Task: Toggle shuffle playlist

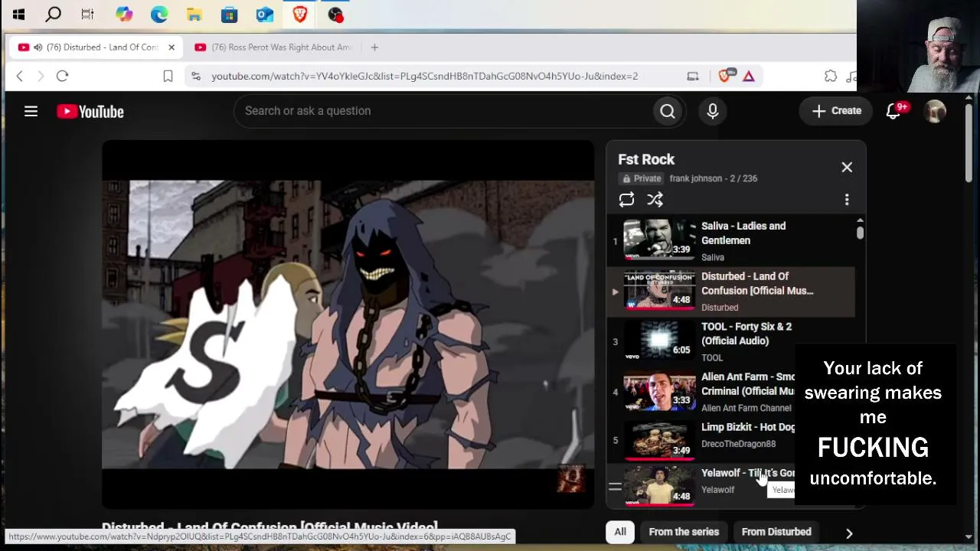Action: 655,200
